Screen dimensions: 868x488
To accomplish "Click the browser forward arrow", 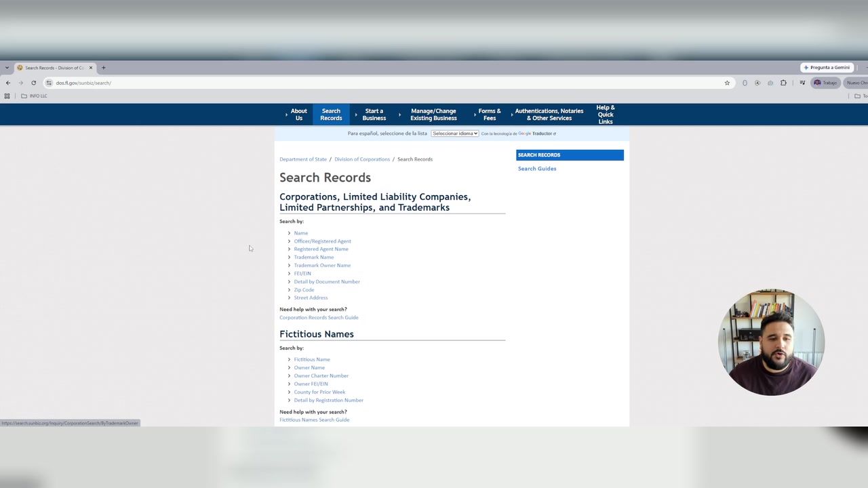I will tap(20, 83).
